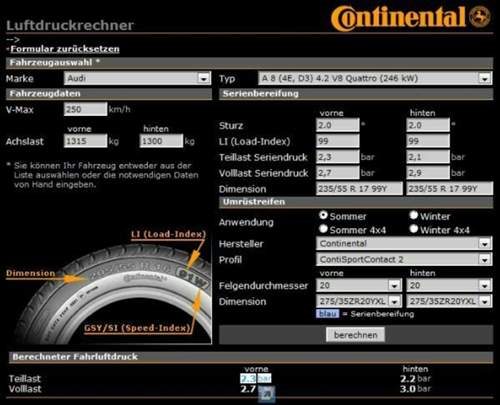500x405 pixels.
Task: Click the Continental horse emblem
Action: point(480,17)
